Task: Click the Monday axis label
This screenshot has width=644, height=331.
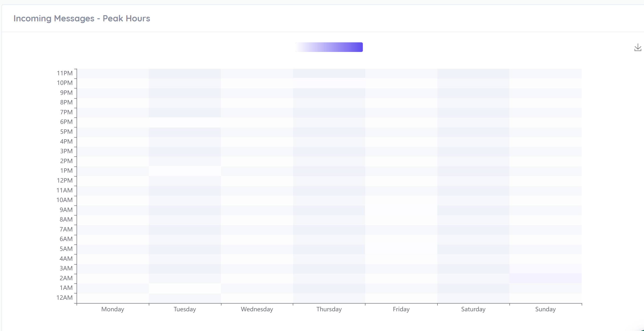Action: pyautogui.click(x=113, y=309)
